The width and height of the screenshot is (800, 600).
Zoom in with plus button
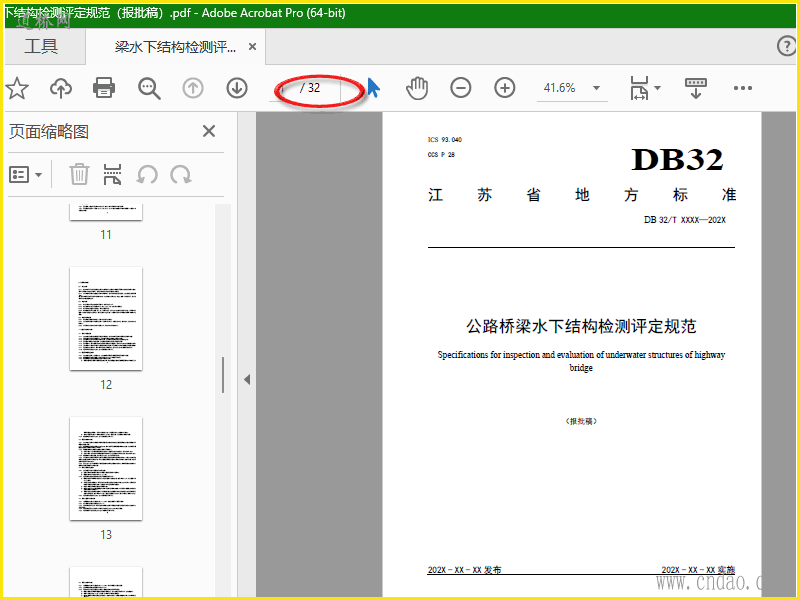point(505,88)
